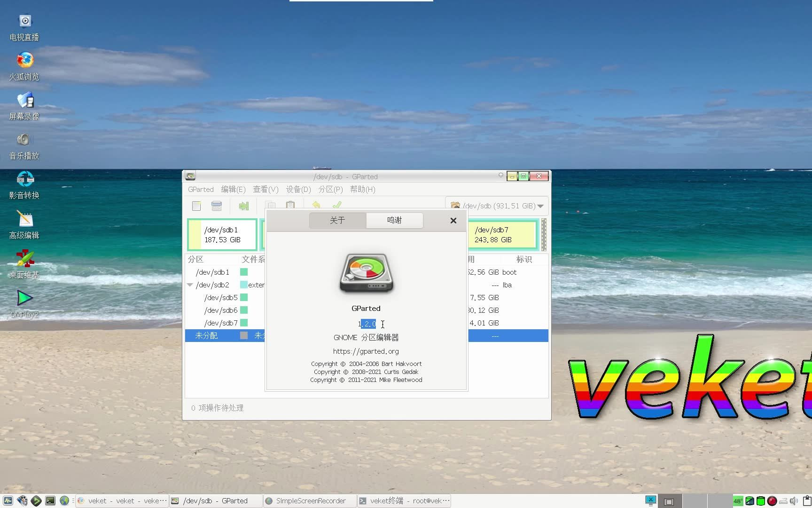Click '0 项操作待处理' status bar text

click(x=217, y=408)
